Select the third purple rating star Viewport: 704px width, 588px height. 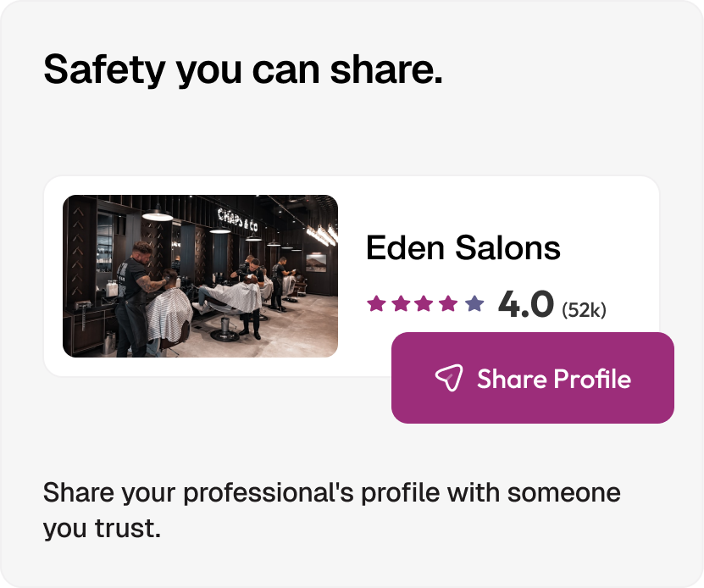click(424, 303)
